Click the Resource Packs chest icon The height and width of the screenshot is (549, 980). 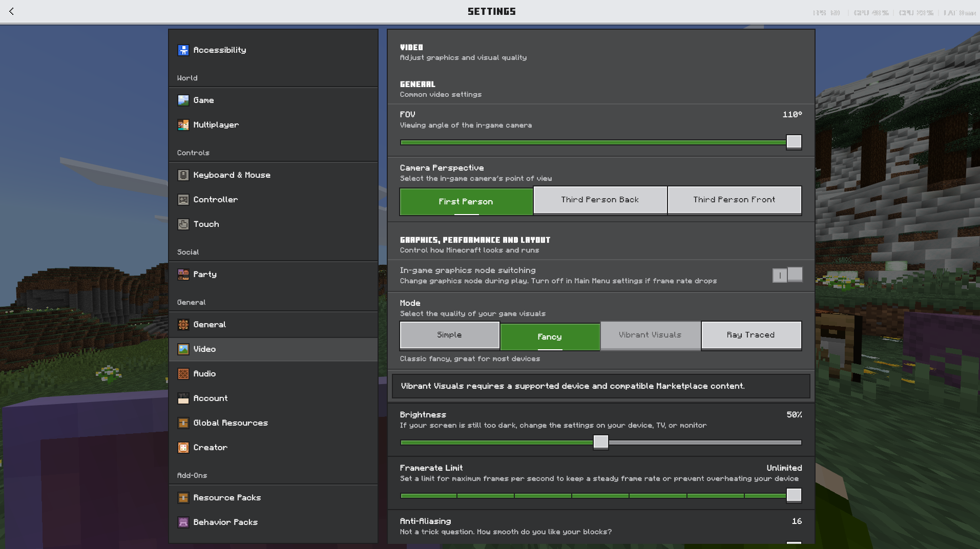[183, 498]
